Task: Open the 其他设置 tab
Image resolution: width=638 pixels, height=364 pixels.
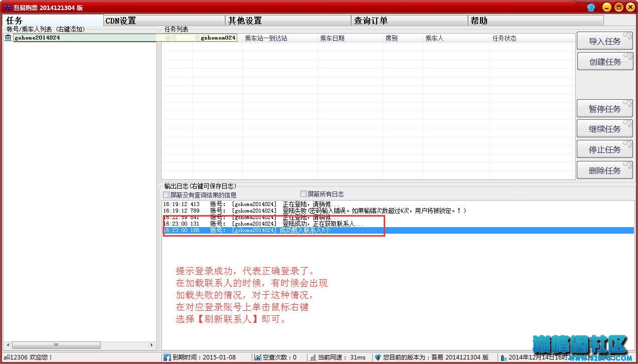Action: coord(288,21)
